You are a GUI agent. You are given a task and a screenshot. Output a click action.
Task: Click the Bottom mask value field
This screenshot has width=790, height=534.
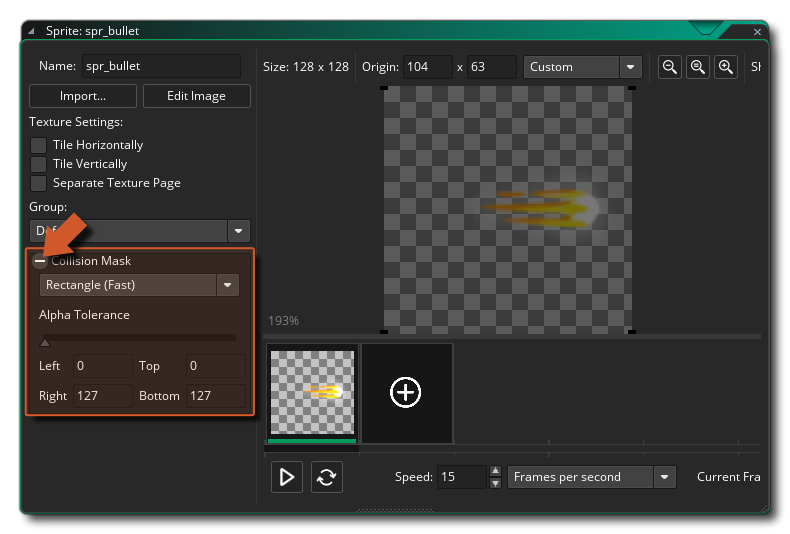(x=216, y=396)
